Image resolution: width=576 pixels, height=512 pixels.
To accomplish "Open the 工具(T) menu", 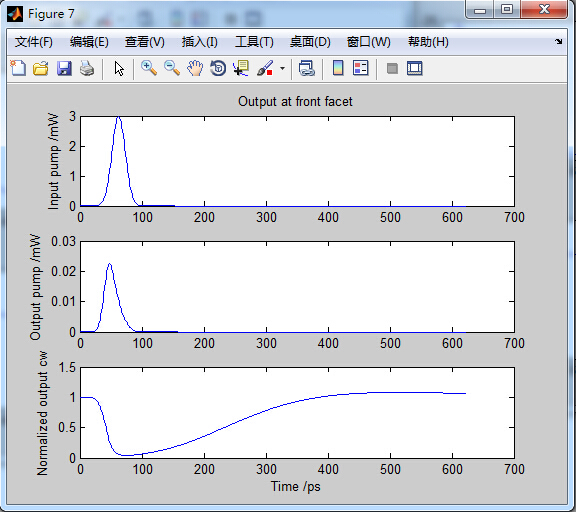I will point(254,42).
